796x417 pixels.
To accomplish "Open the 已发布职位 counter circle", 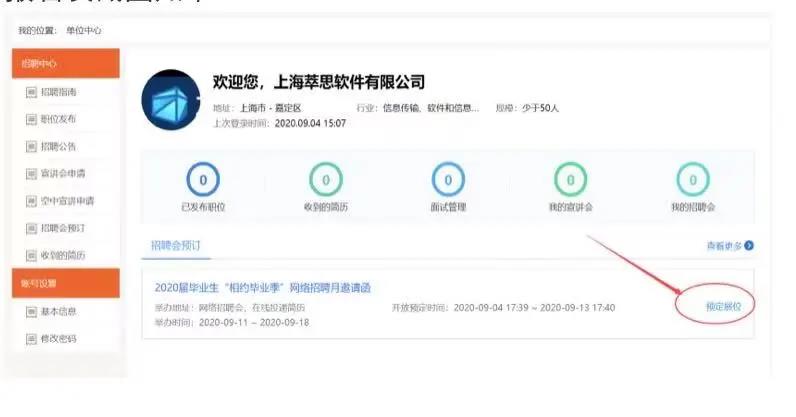I will [203, 181].
